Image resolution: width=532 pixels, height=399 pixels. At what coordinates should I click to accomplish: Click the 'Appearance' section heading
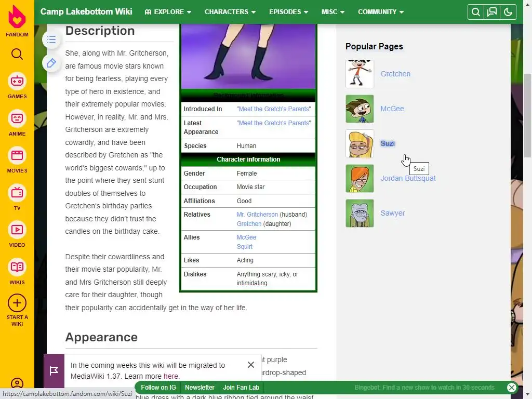tap(101, 337)
